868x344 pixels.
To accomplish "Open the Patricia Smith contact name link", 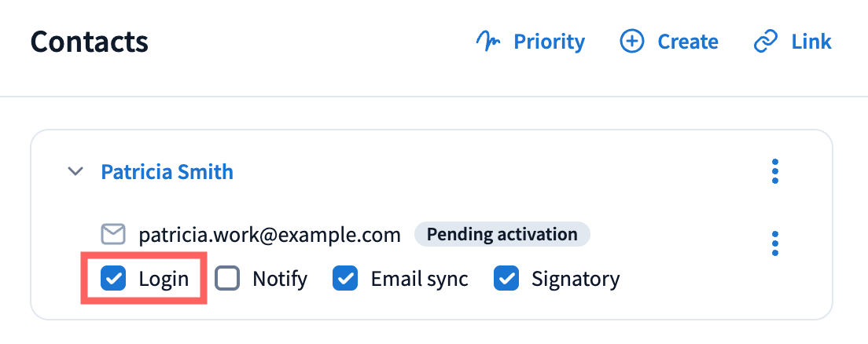I will coord(167,171).
